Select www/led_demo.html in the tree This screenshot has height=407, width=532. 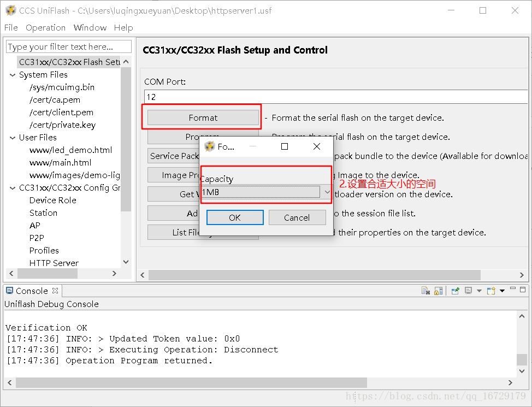tap(70, 150)
